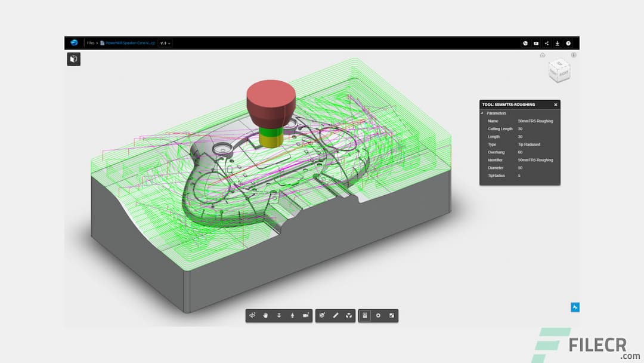Open viewer settings from the bottom toolbar
Image resolution: width=644 pixels, height=363 pixels.
pyautogui.click(x=379, y=316)
